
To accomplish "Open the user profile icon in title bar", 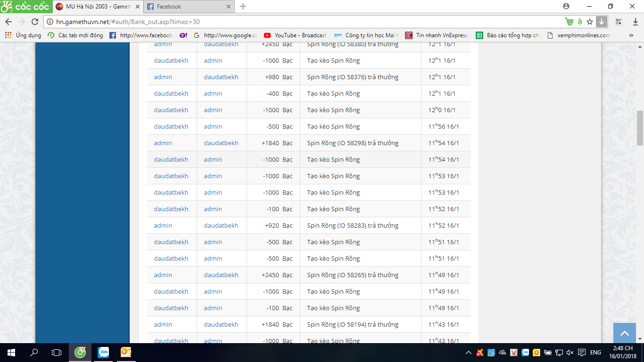I will pyautogui.click(x=566, y=6).
